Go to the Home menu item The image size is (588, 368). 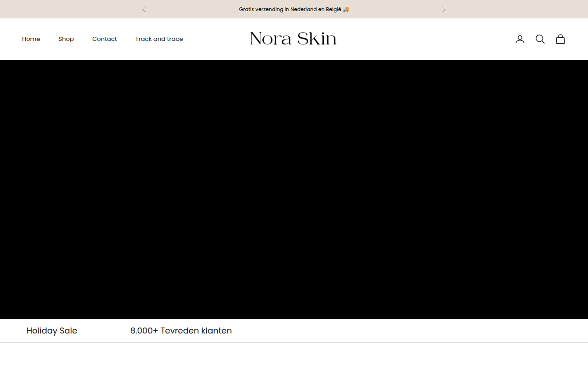[31, 39]
